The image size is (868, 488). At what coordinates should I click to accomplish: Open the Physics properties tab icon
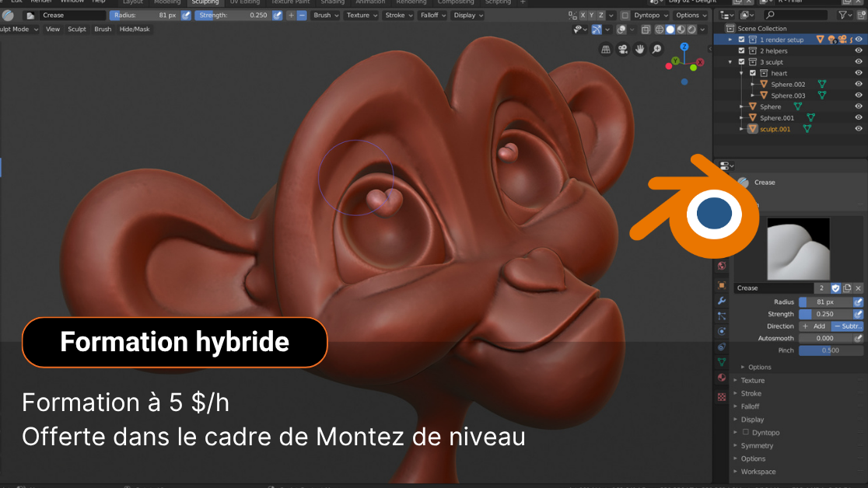pos(722,331)
